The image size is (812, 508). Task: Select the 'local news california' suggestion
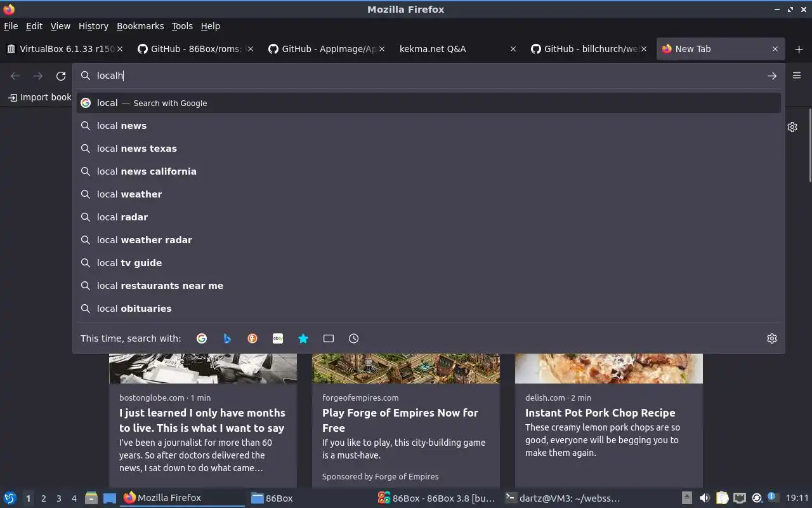click(429, 171)
